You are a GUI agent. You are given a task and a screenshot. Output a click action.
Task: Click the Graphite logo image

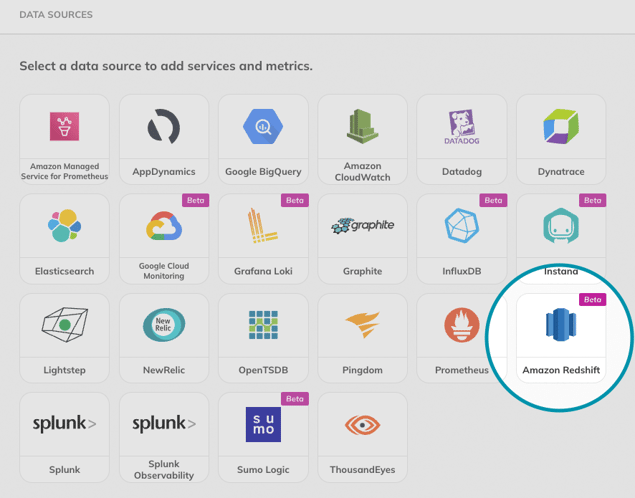coord(362,226)
